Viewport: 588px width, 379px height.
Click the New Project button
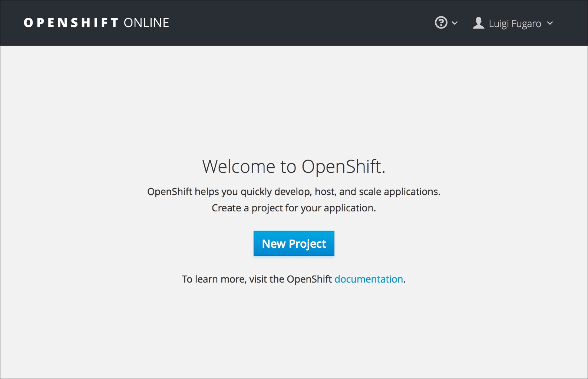coord(294,244)
